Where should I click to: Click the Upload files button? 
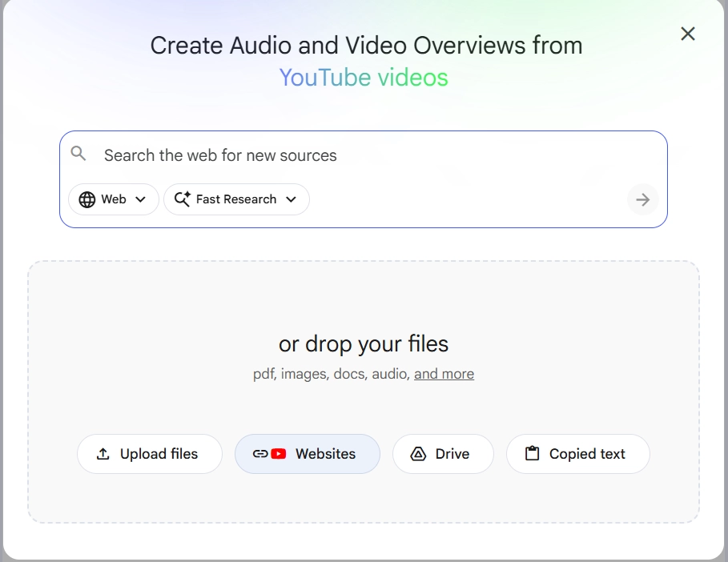point(150,454)
